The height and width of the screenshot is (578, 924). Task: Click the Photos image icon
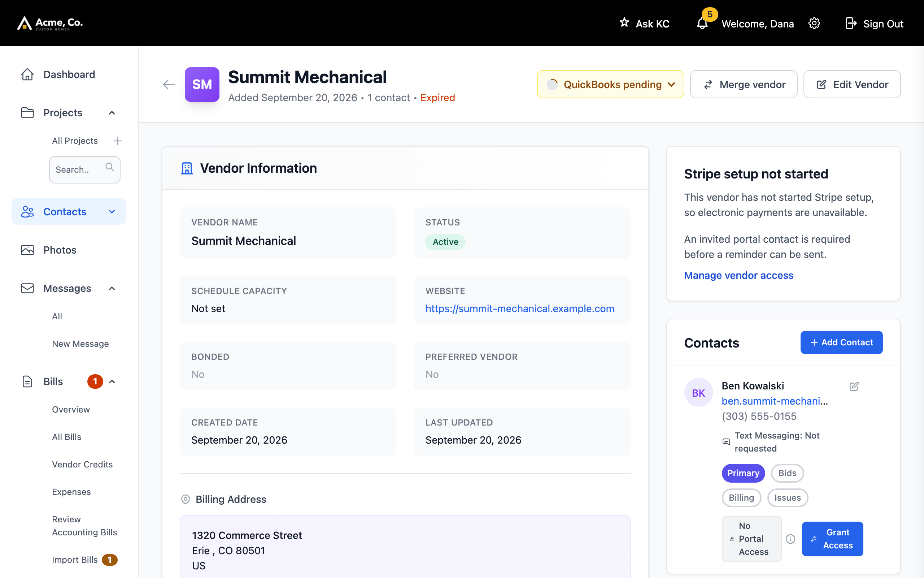pyautogui.click(x=27, y=250)
